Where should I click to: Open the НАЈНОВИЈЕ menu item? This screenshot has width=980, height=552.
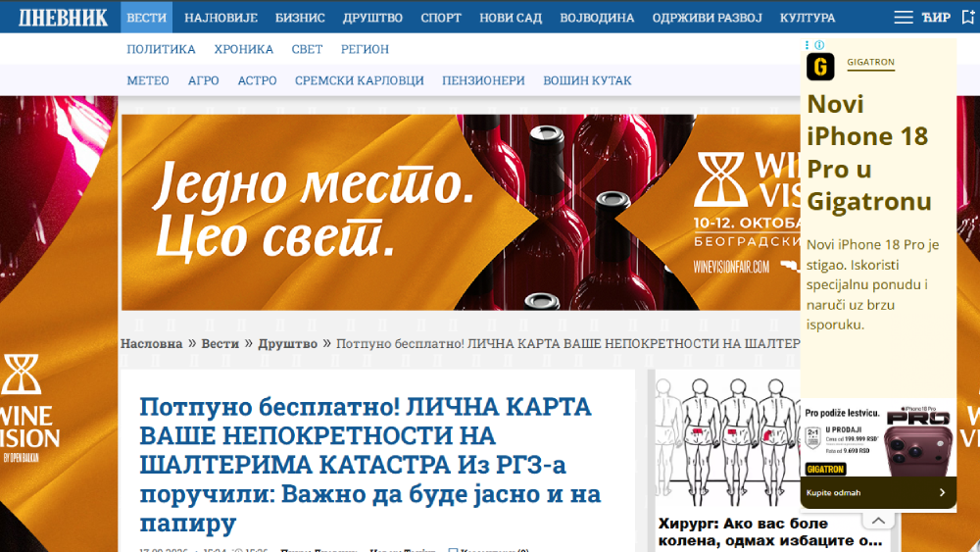(x=220, y=18)
